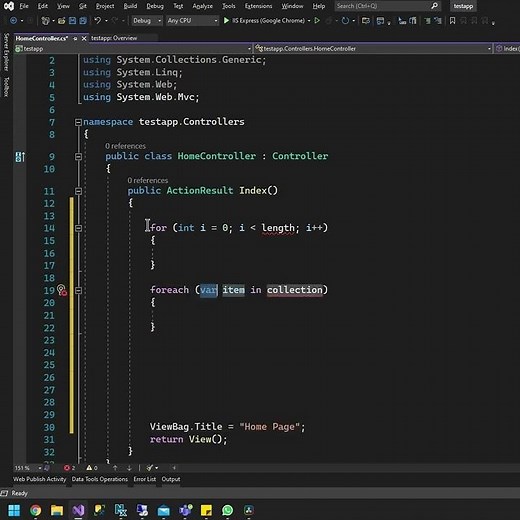This screenshot has width=520, height=520.
Task: Open the File menu
Action: [x=24, y=6]
